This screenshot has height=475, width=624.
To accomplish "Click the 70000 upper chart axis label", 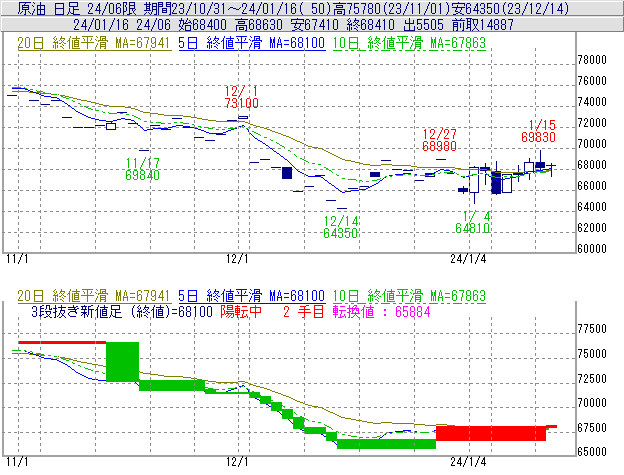I will pyautogui.click(x=592, y=144).
